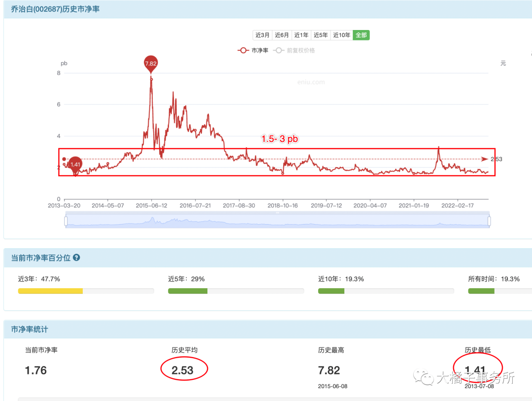Click the help icon beside 当前市净率百分位
Viewport: 532px width, 401px height.
coord(76,258)
